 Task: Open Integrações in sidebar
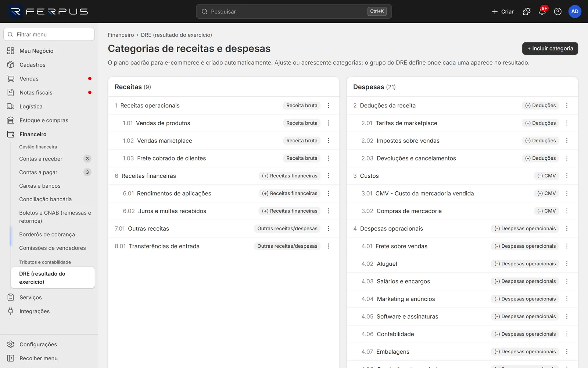point(49,311)
